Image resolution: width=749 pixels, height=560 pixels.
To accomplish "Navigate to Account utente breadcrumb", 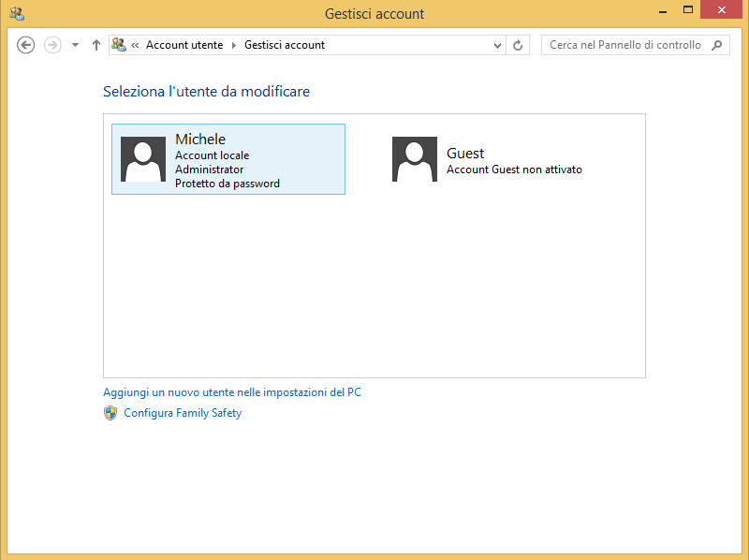I will (x=184, y=45).
